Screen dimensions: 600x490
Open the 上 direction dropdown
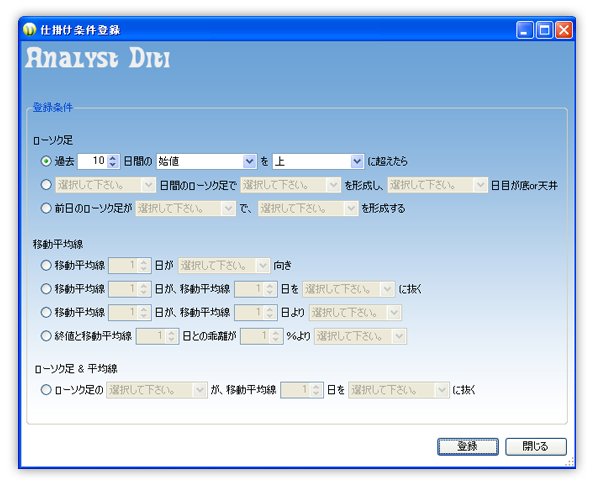(318, 161)
